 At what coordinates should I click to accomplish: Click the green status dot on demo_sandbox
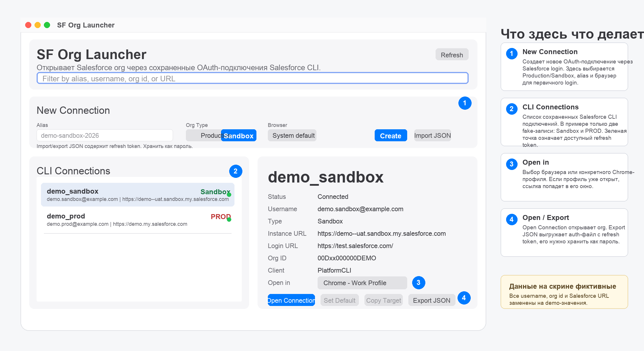click(229, 195)
